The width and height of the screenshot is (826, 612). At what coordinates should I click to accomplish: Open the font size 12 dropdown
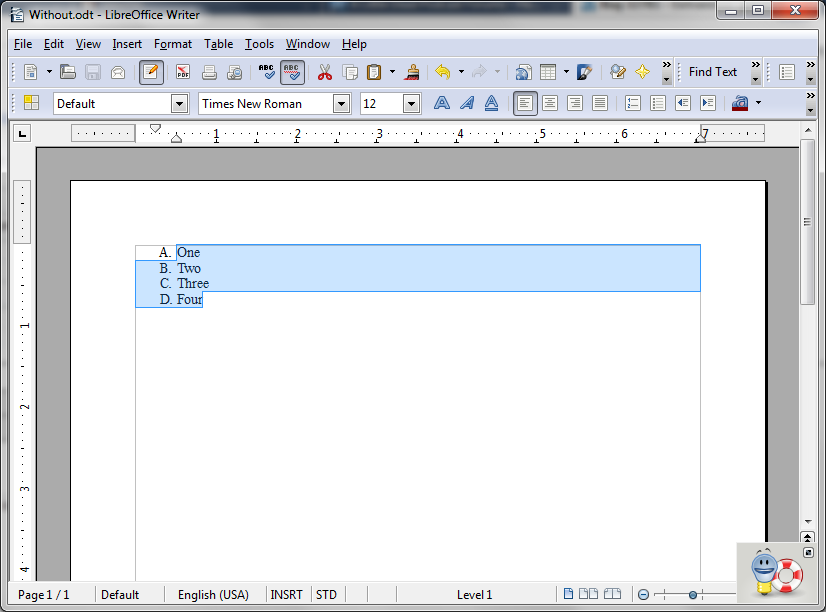[x=411, y=103]
